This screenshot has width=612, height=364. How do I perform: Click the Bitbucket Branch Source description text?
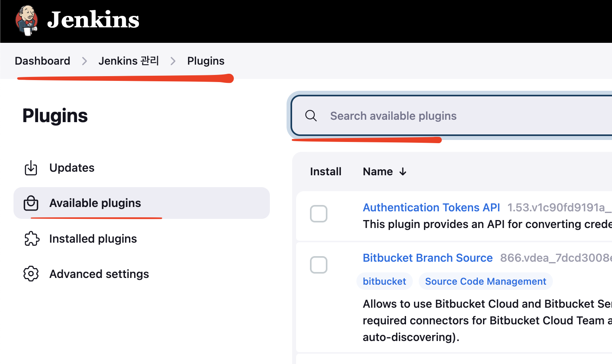pos(487,320)
